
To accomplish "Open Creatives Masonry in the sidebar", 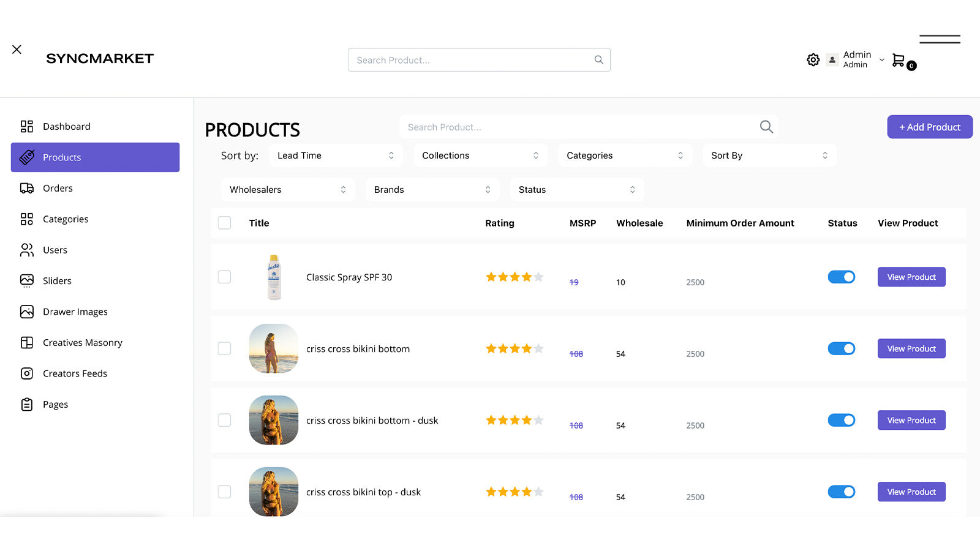I will coord(95,343).
